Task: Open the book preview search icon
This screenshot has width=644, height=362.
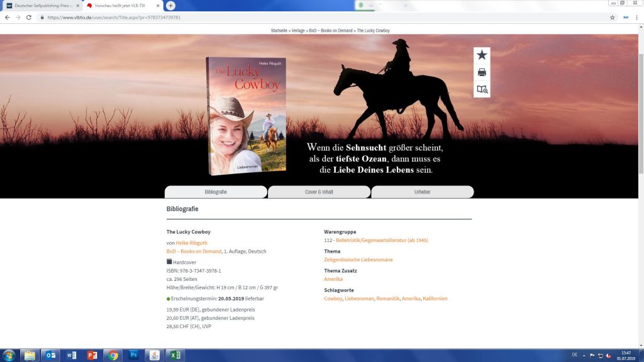Action: click(x=482, y=89)
